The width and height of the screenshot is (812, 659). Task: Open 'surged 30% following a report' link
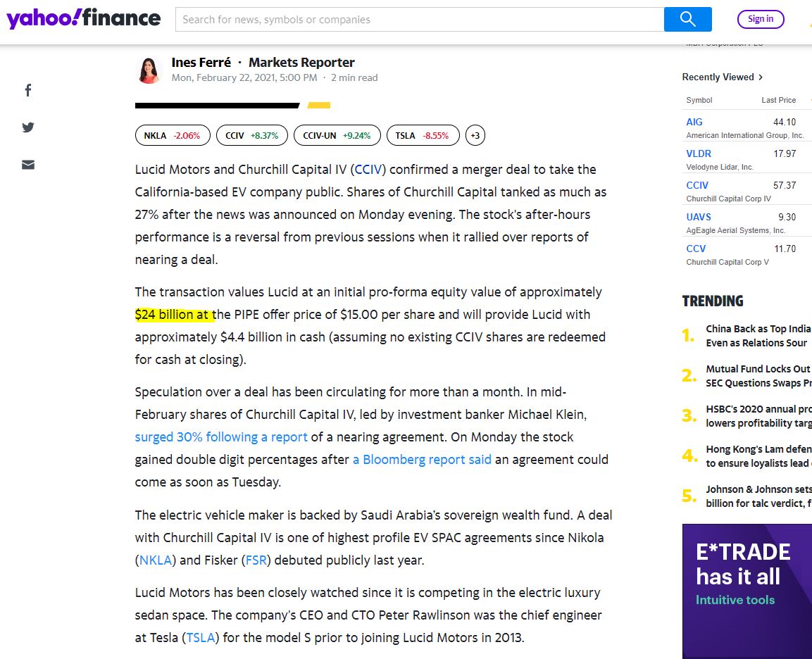[221, 437]
